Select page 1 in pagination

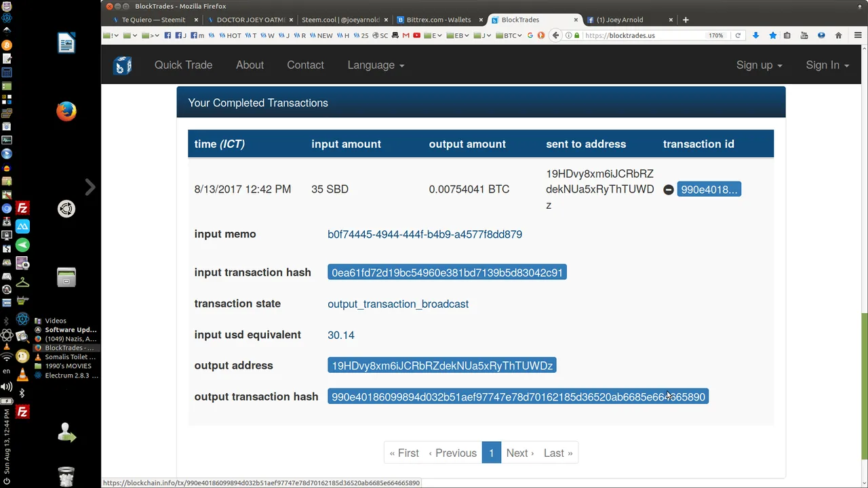pyautogui.click(x=492, y=453)
